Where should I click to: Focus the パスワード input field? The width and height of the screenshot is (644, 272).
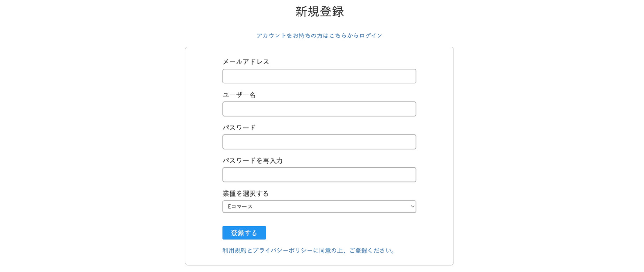tap(319, 142)
